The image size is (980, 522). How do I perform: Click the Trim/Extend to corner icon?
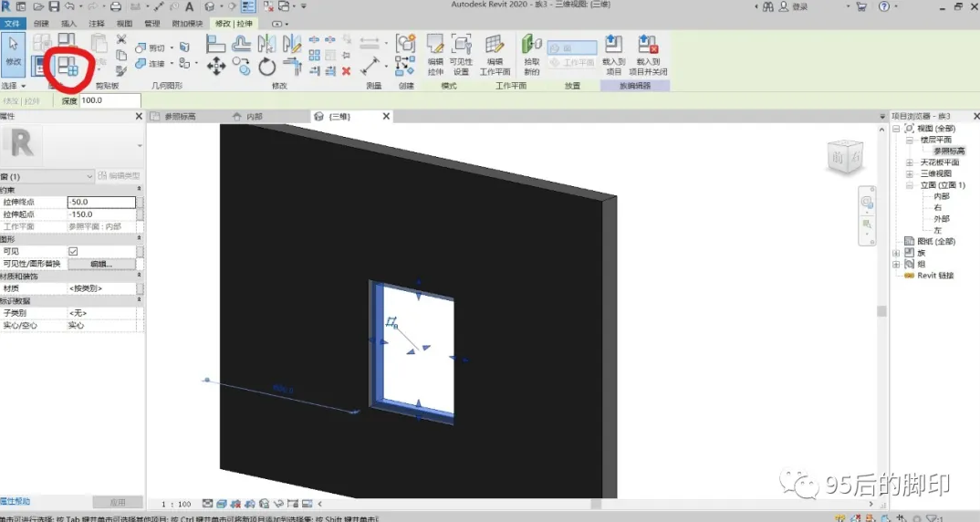coord(292,67)
